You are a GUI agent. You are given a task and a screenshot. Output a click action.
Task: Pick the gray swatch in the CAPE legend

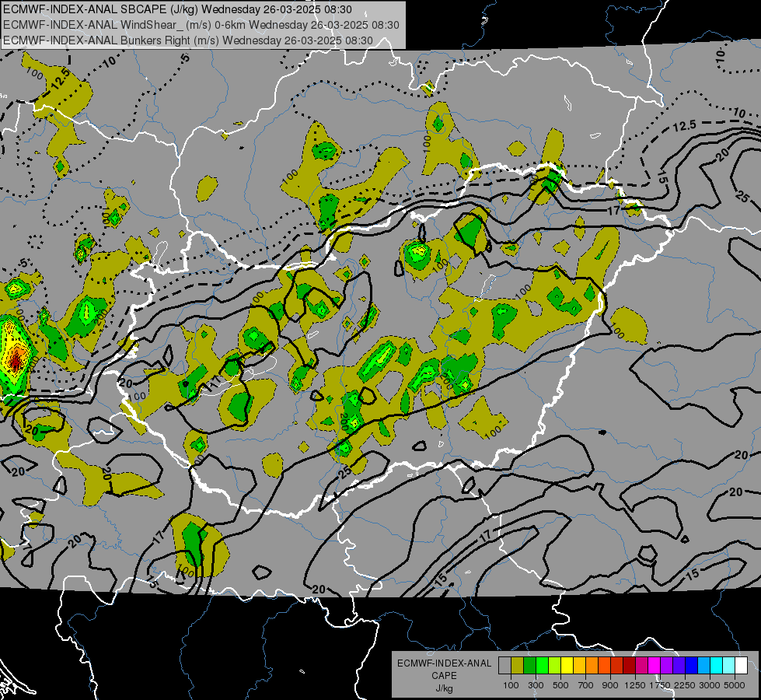[x=504, y=666]
